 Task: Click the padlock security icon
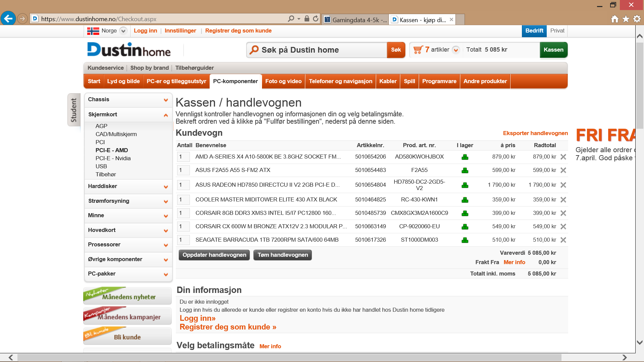click(307, 19)
